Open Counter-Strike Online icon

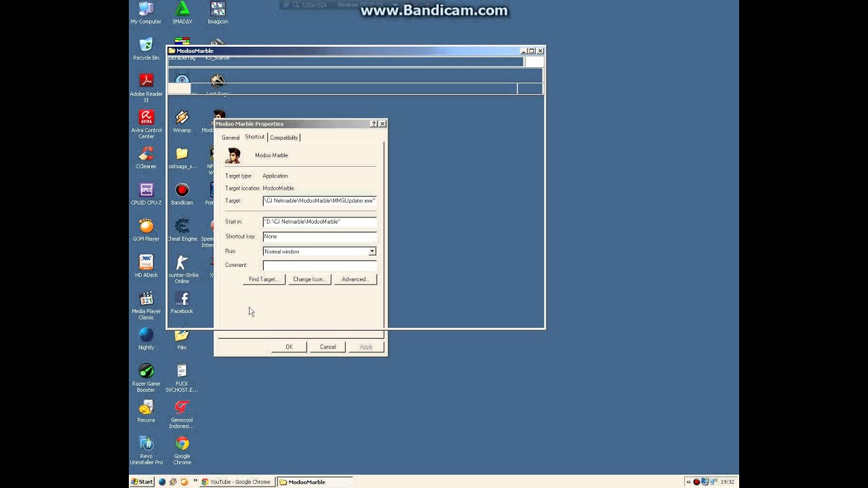pos(182,269)
